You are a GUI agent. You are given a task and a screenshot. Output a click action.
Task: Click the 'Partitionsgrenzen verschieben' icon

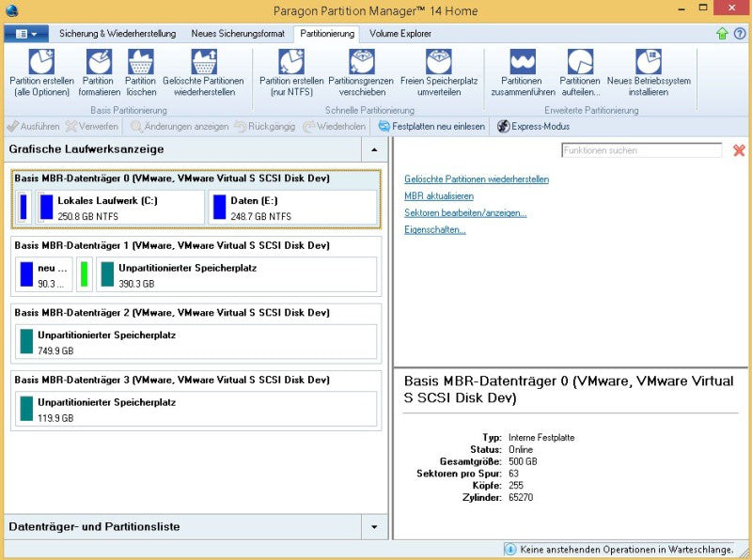(x=362, y=62)
